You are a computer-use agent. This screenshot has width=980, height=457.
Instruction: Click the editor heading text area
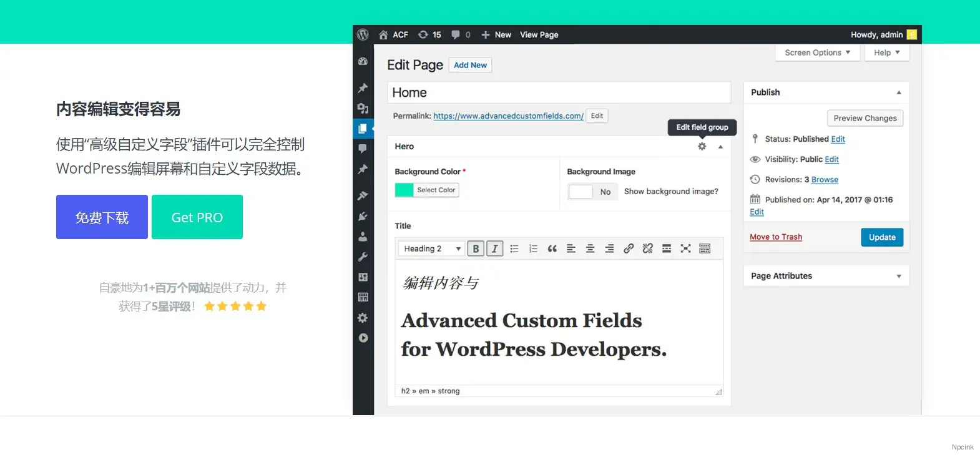point(559,322)
